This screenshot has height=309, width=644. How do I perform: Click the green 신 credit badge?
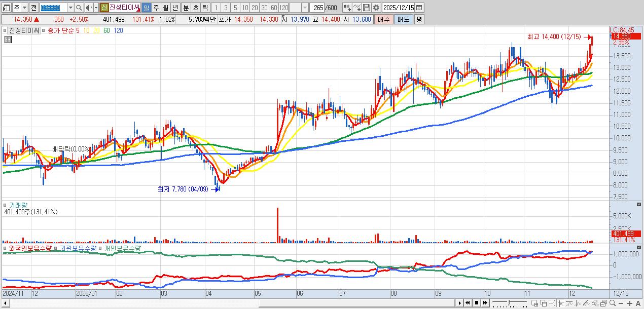pos(104,8)
